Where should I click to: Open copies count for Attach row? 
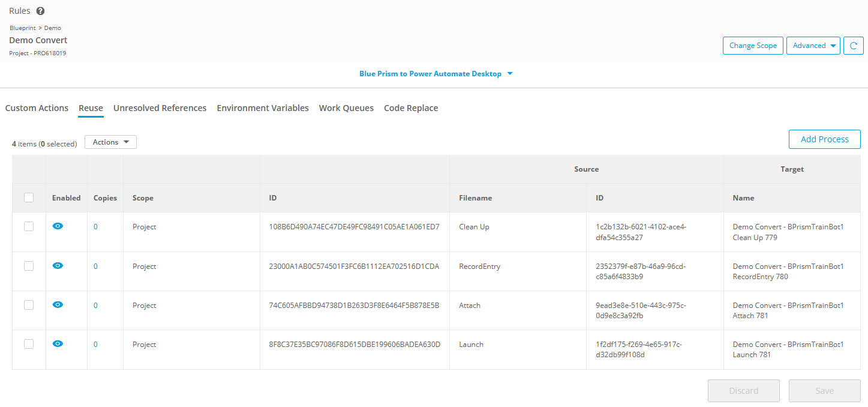[95, 306]
